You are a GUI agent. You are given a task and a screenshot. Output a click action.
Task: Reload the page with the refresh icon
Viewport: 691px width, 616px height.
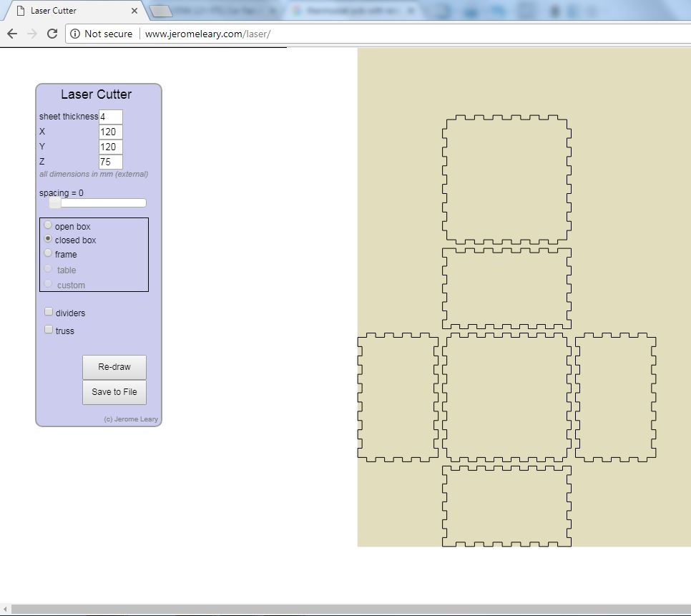(x=52, y=33)
